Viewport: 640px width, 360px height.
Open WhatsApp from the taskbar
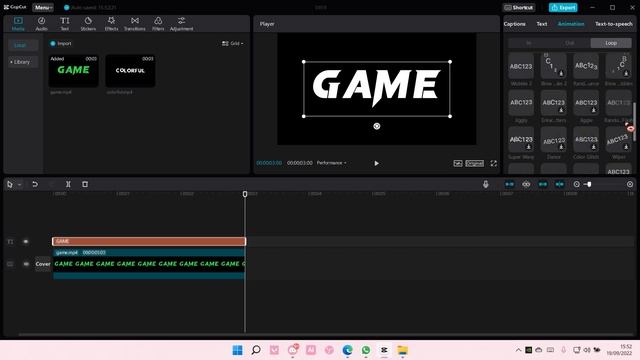tap(366, 350)
